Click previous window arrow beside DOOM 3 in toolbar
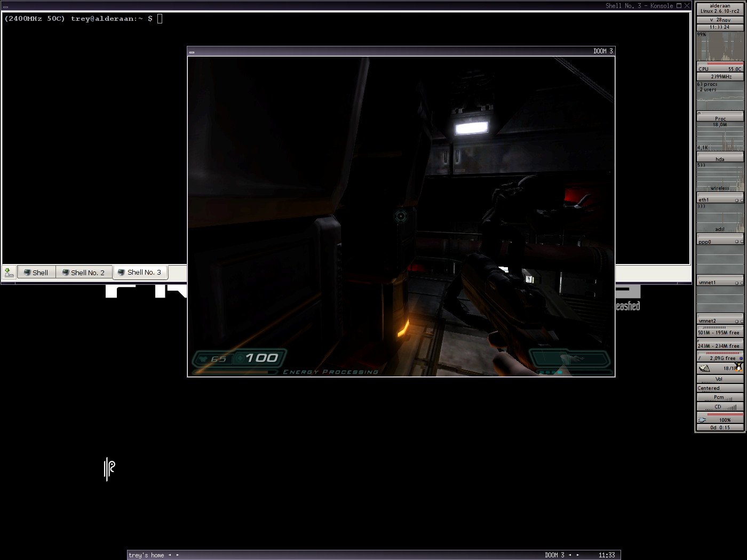Viewport: 747px width, 560px height. (570, 555)
